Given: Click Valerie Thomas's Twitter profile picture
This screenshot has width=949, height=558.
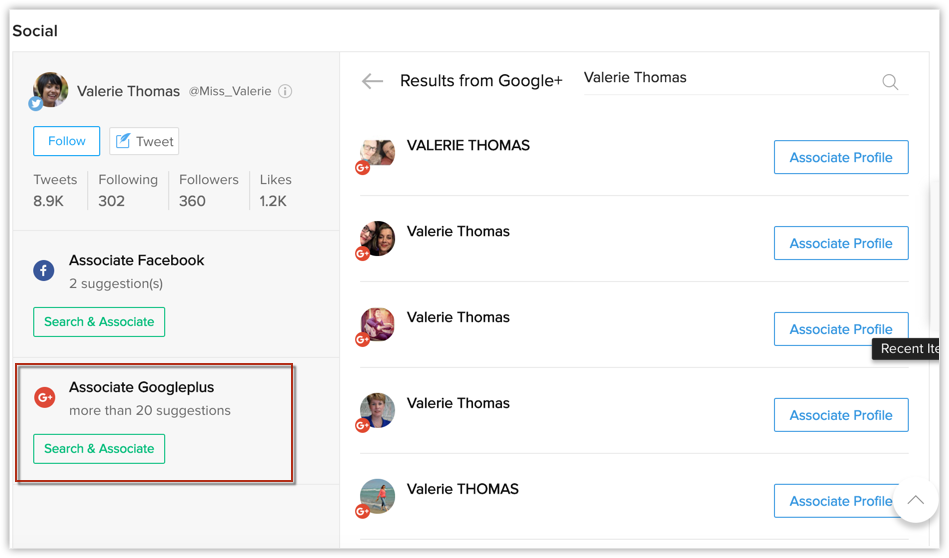Looking at the screenshot, I should click(50, 90).
